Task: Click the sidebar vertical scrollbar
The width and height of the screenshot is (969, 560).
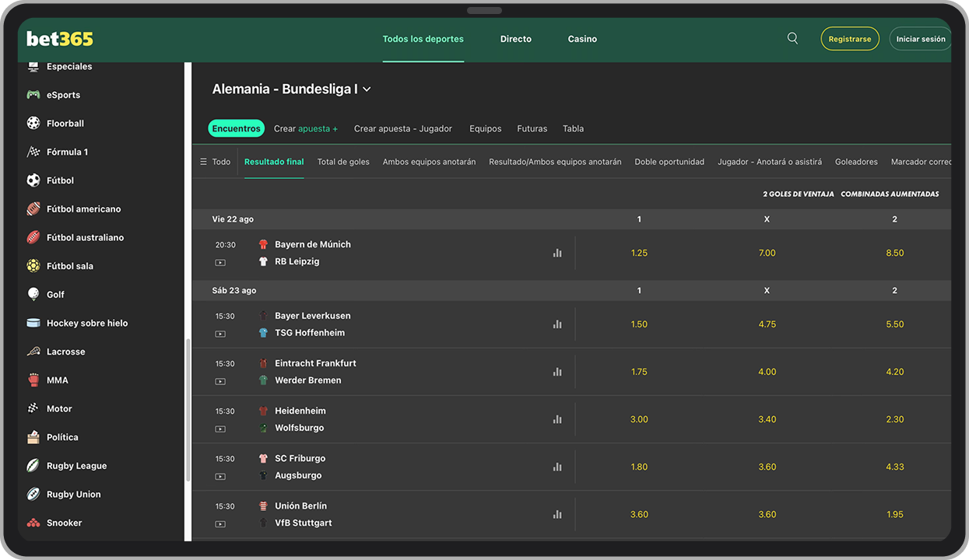Action: [187, 411]
